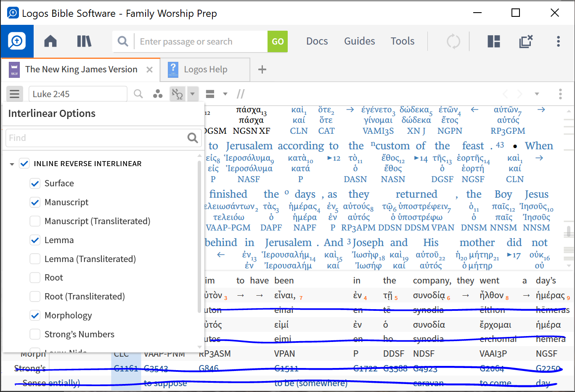Navigate forward with the right arrow
The height and width of the screenshot is (392, 575).
point(520,94)
